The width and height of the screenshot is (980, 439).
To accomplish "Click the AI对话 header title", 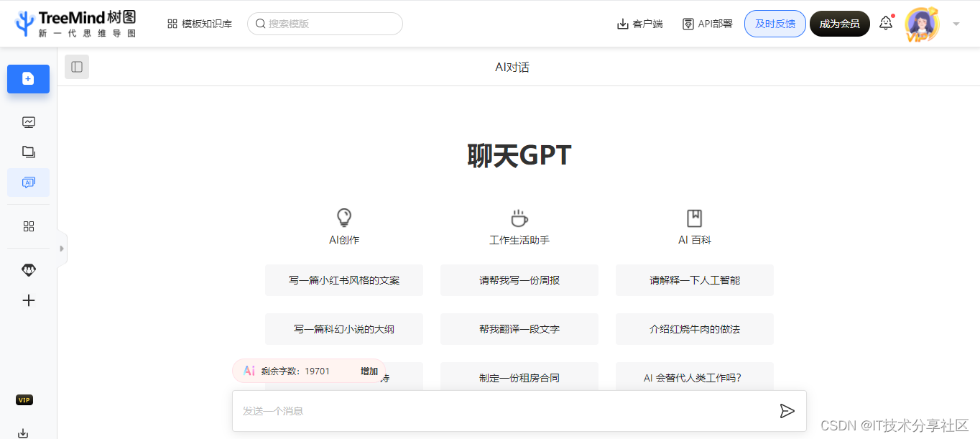I will pyautogui.click(x=512, y=67).
